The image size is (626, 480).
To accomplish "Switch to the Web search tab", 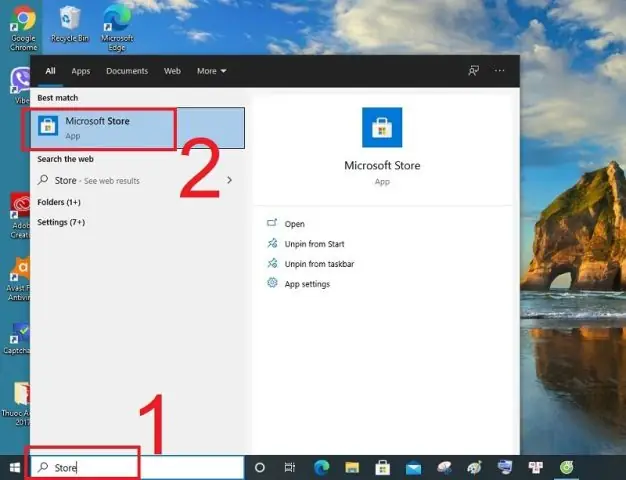I will tap(172, 71).
